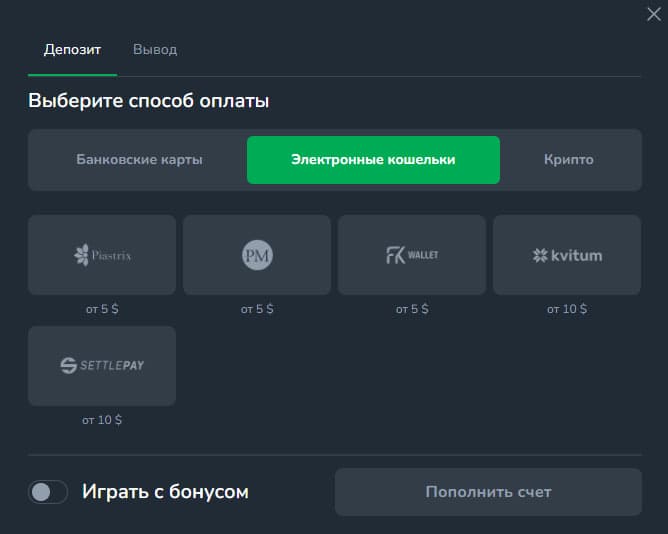Enable the Играть с бонусом switch
Screen dimensions: 668x534
[48, 492]
